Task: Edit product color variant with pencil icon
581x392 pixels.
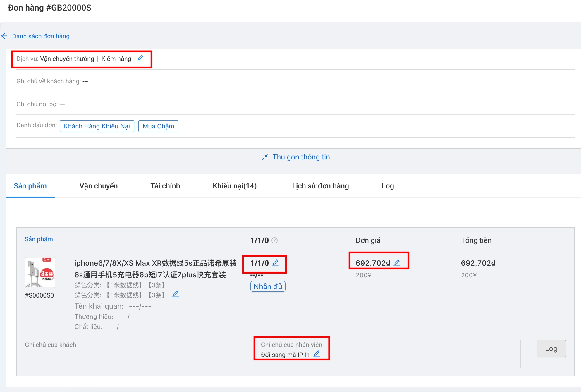Action: point(176,294)
